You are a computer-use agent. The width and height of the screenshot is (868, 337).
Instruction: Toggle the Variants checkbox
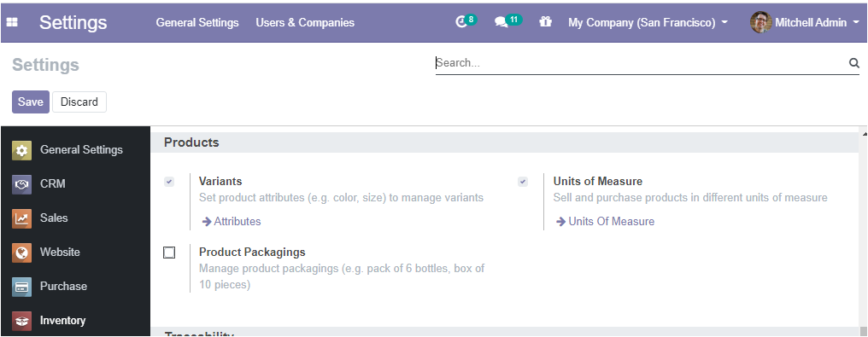[169, 182]
